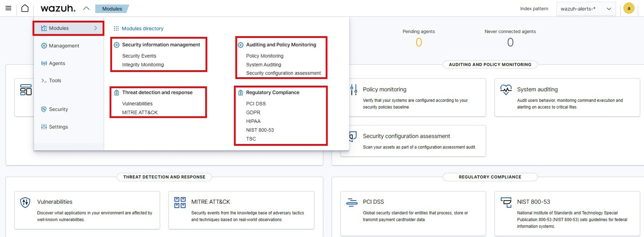Select Modules in the side menu

(68, 28)
